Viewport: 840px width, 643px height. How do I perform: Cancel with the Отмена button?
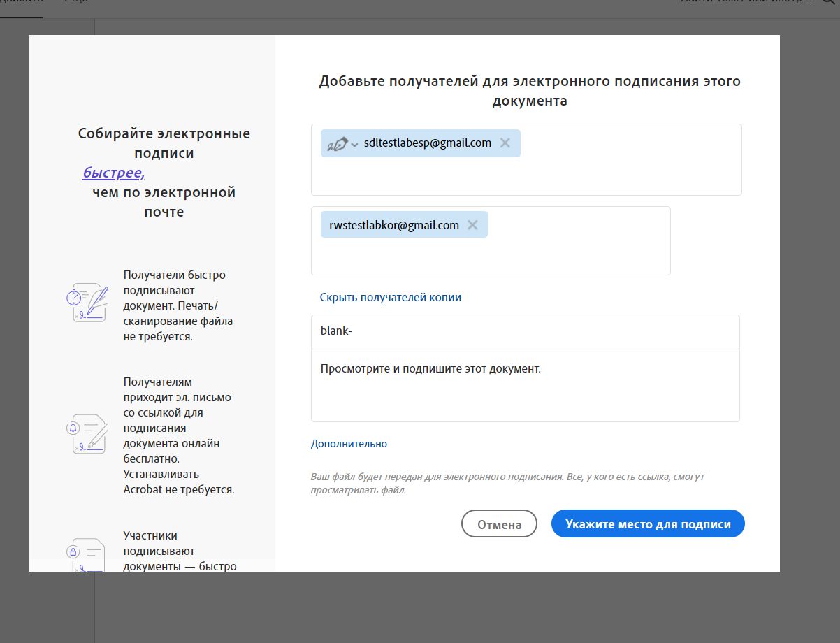[499, 523]
